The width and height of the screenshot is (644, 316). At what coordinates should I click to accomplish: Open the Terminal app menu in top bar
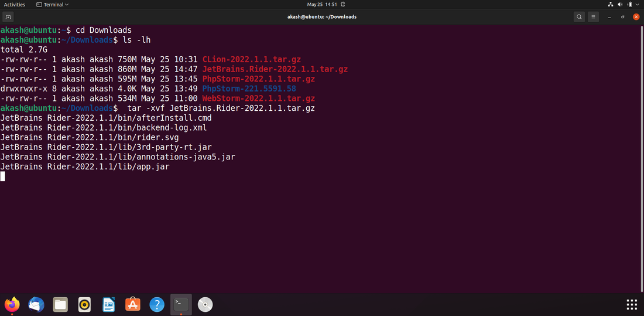(x=53, y=5)
